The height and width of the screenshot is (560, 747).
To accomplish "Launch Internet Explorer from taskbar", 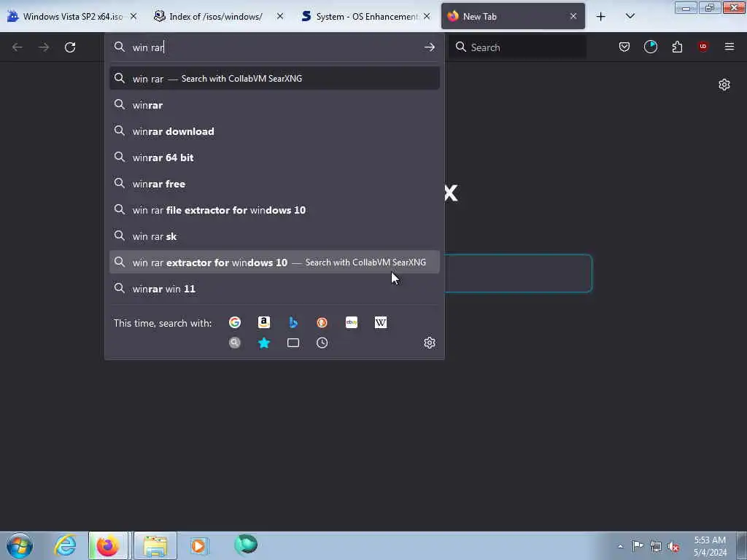I will coord(65,545).
